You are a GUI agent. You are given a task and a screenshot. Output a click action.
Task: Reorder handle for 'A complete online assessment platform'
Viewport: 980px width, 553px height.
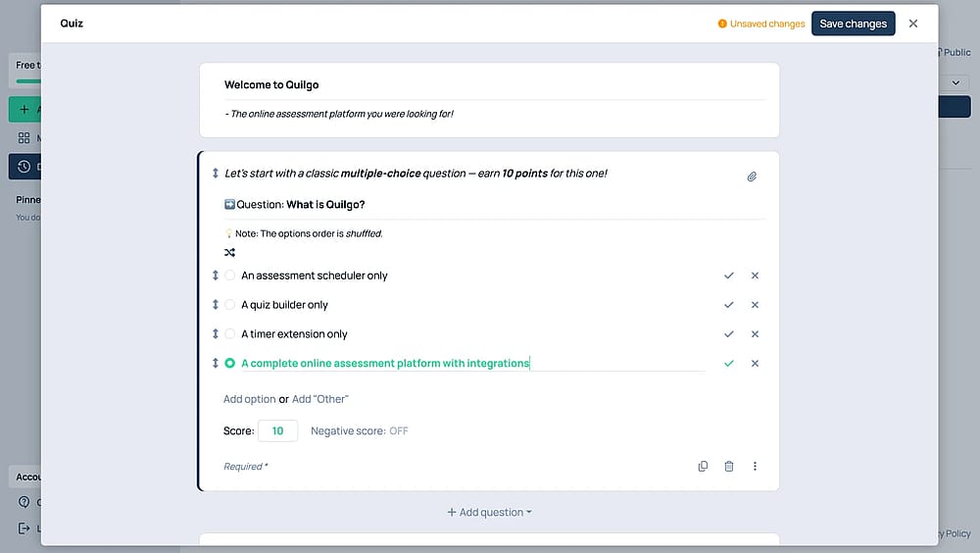[215, 364]
